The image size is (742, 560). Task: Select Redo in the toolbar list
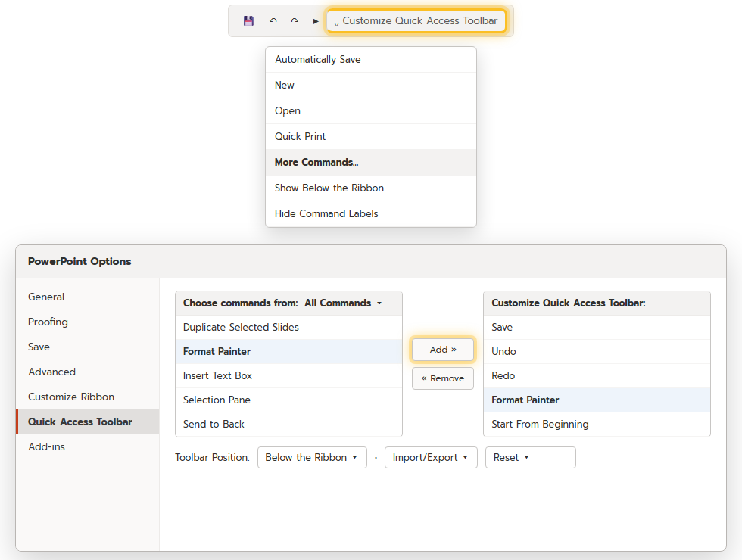click(x=597, y=375)
